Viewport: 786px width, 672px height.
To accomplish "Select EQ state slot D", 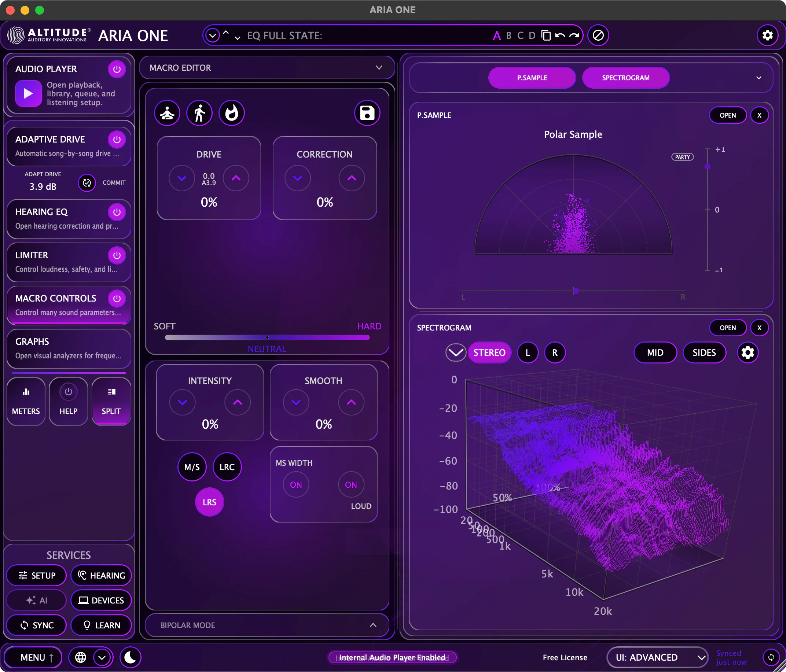I will [x=532, y=36].
